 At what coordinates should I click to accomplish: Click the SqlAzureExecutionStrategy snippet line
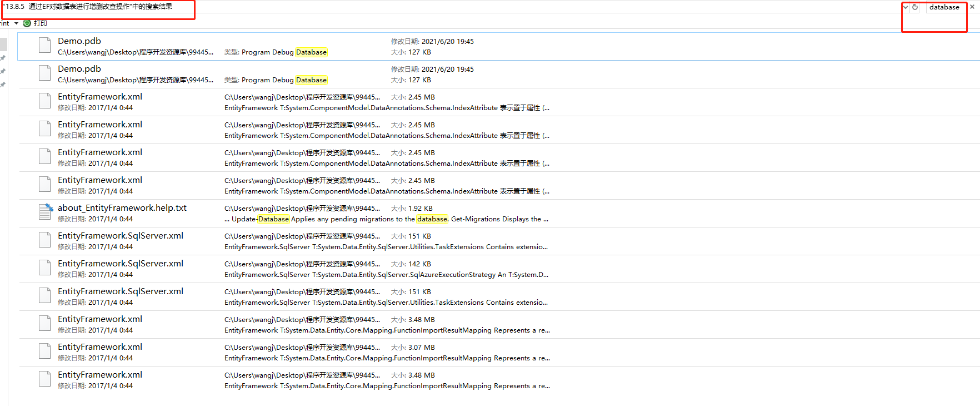click(386, 275)
